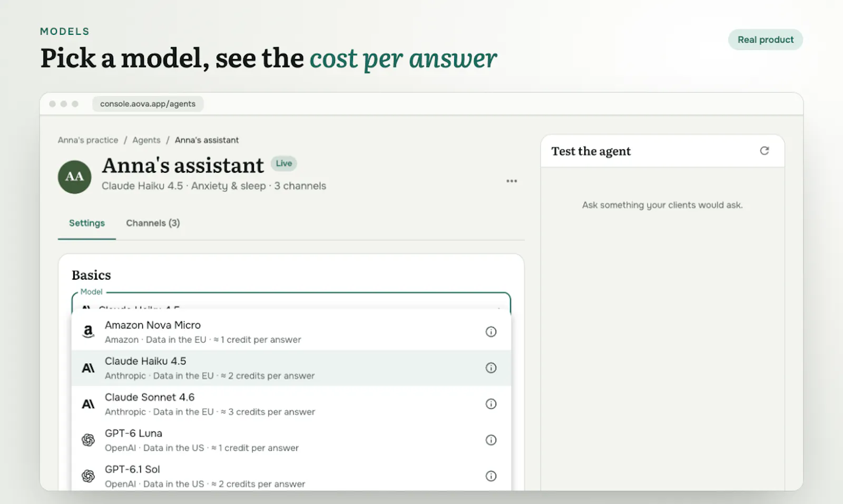Click the Basics section heading
This screenshot has width=843, height=504.
(91, 275)
